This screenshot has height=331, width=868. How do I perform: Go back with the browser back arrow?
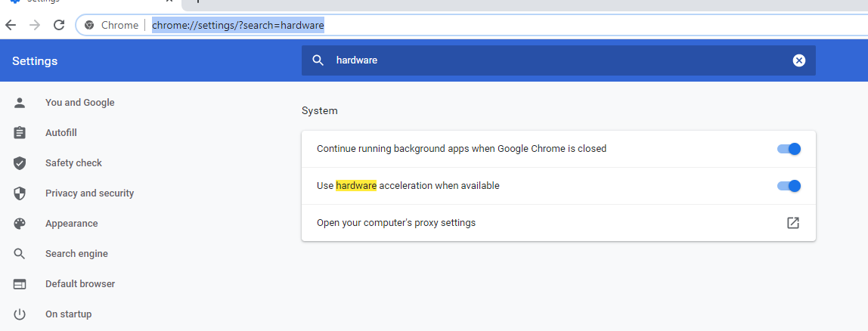click(11, 25)
